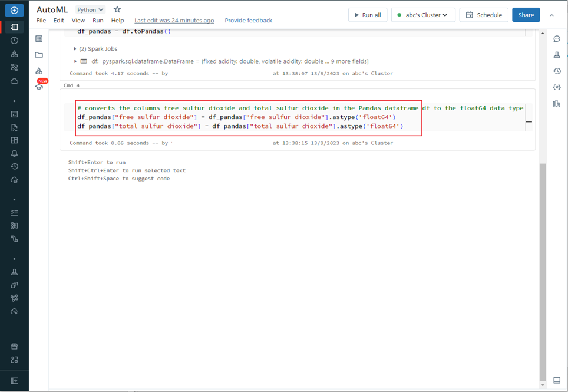This screenshot has height=392, width=568.
Task: Open the comments panel speech bubble icon
Action: click(556, 39)
